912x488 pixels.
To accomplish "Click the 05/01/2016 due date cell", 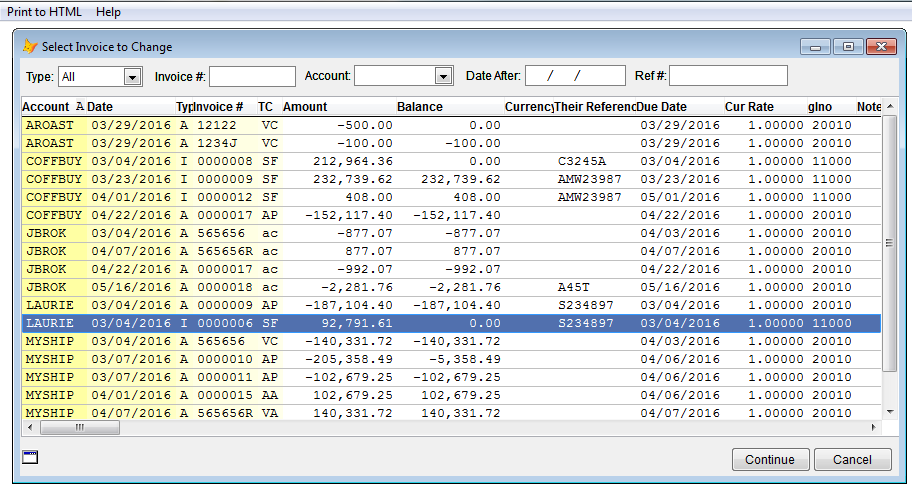I will [x=680, y=197].
